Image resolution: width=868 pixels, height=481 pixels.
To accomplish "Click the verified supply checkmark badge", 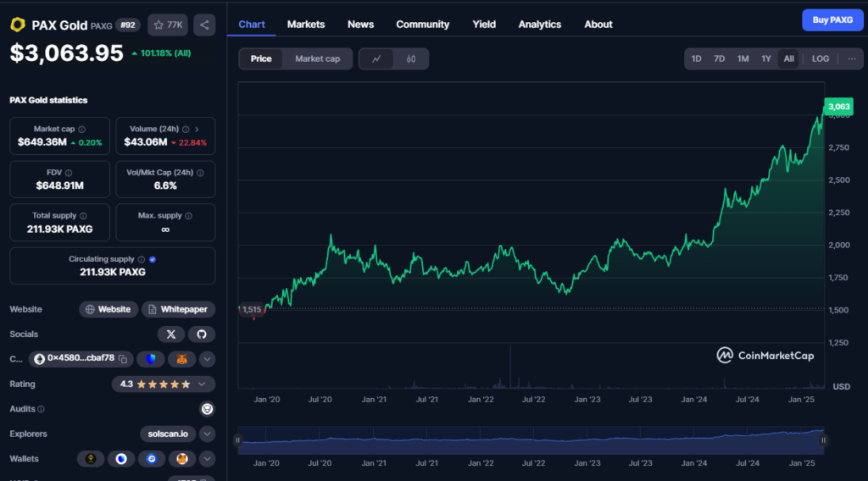I will 153,259.
